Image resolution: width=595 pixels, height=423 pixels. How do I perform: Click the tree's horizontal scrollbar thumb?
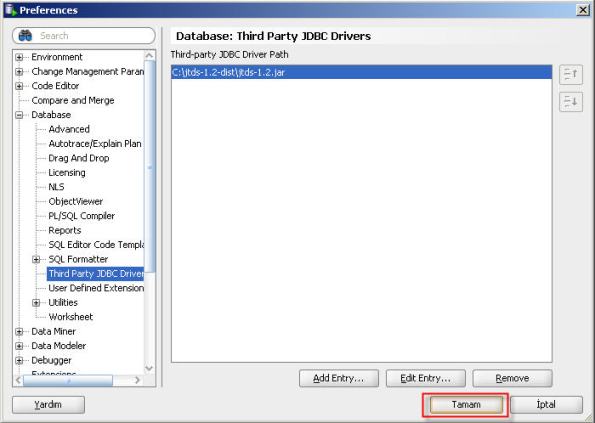tap(68, 380)
